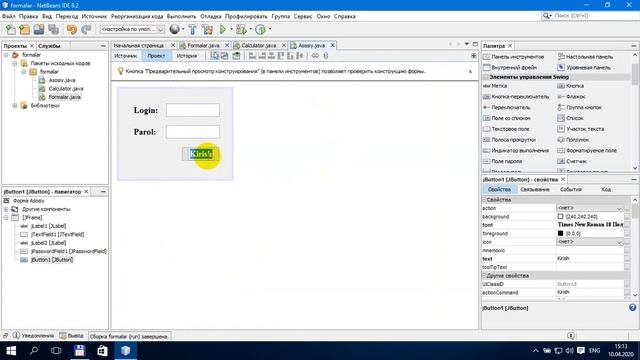This screenshot has width=640, height=360.
Task: Click the globe browser icon in toolbar
Action: point(175,29)
